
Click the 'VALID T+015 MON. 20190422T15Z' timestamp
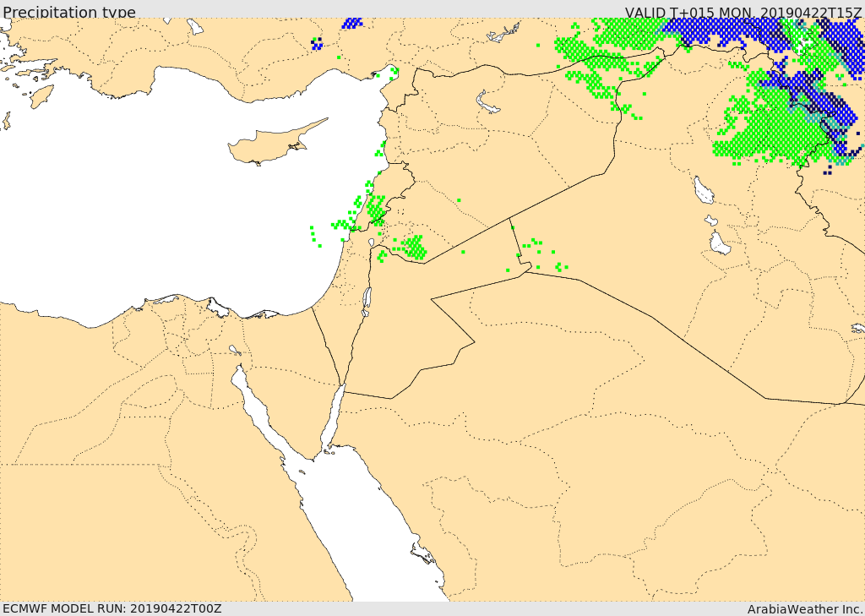click(x=743, y=12)
